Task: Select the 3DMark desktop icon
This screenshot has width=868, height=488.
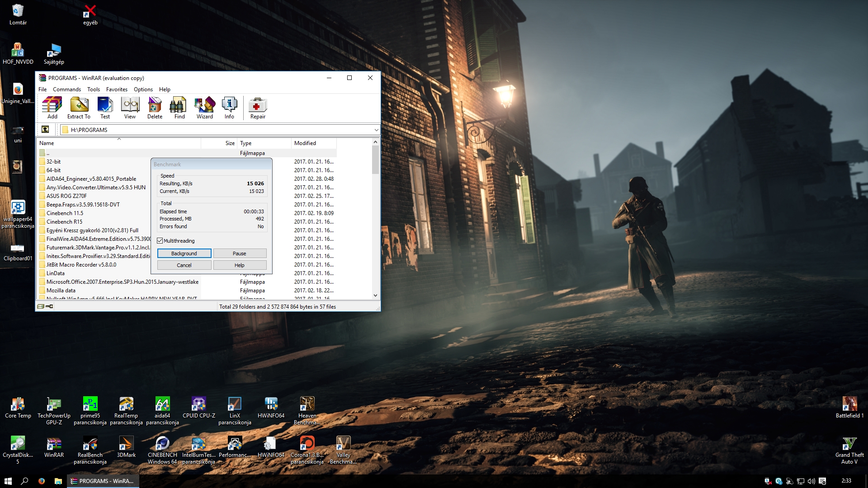Action: click(x=126, y=447)
